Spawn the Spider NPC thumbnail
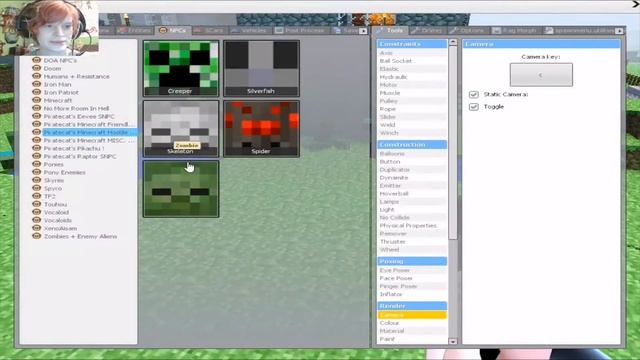The height and width of the screenshot is (360, 640). pos(261,129)
